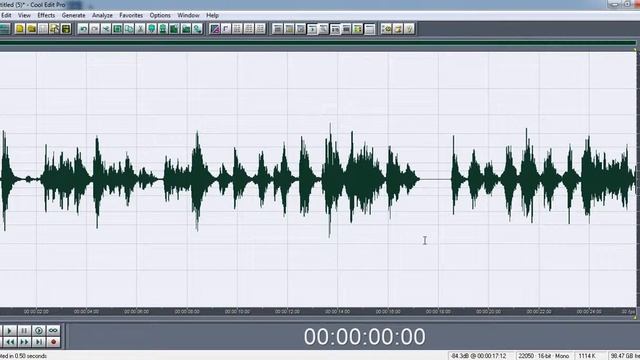Click the help question mark toolbar icon
This screenshot has height=360, width=640.
(409, 29)
